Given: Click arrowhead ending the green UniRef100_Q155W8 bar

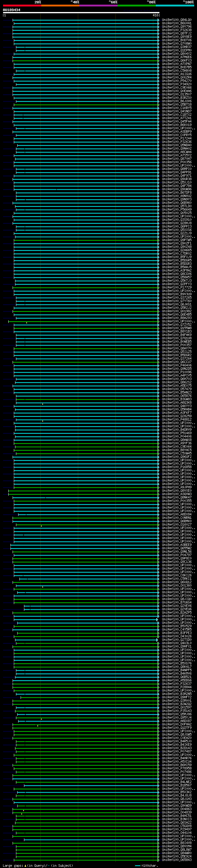Looking at the screenshot, I should click(159, 328).
